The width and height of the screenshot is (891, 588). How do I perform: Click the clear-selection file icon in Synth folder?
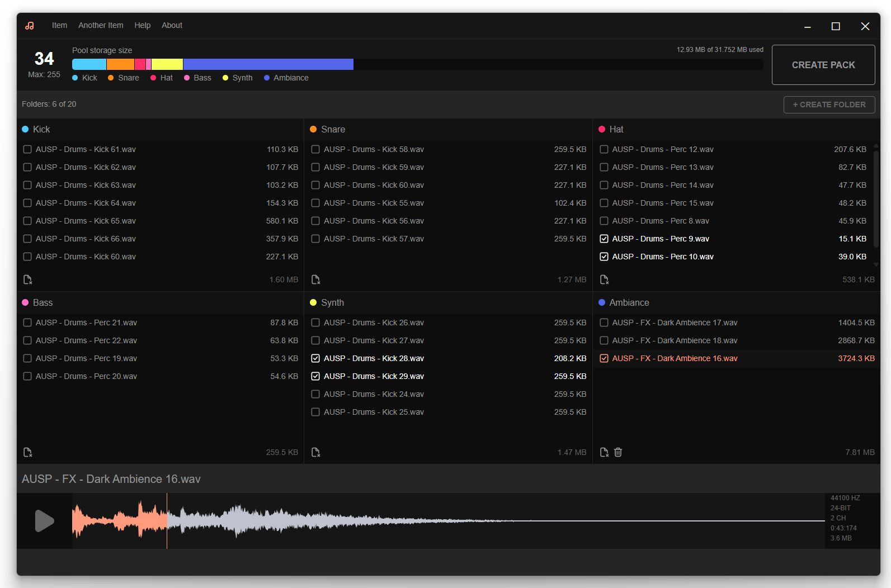coord(315,452)
